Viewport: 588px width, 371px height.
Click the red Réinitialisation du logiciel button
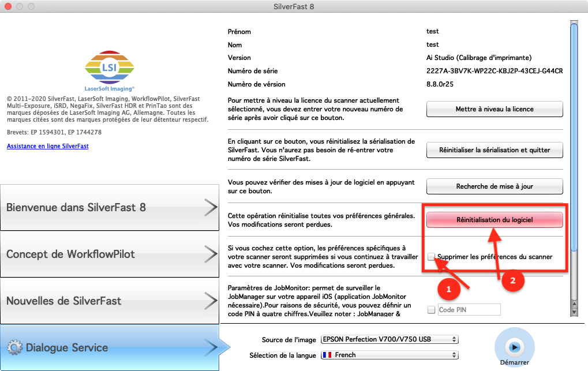[x=495, y=220]
